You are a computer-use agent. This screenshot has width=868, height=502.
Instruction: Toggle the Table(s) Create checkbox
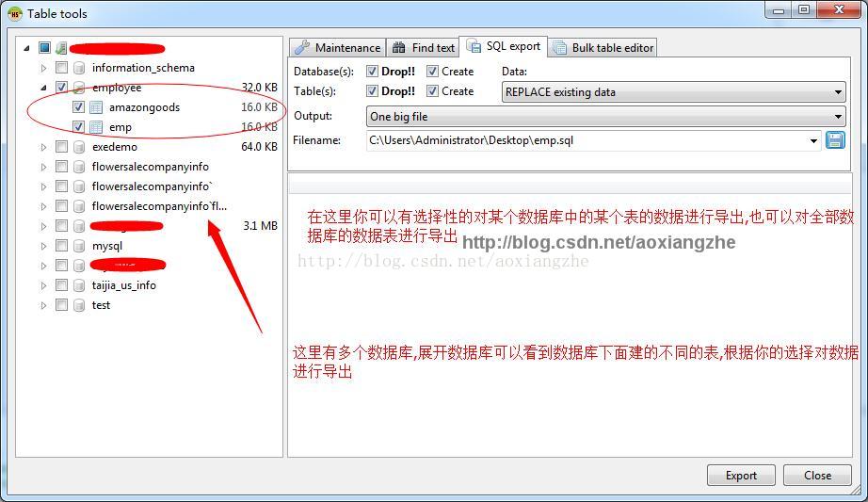(432, 90)
